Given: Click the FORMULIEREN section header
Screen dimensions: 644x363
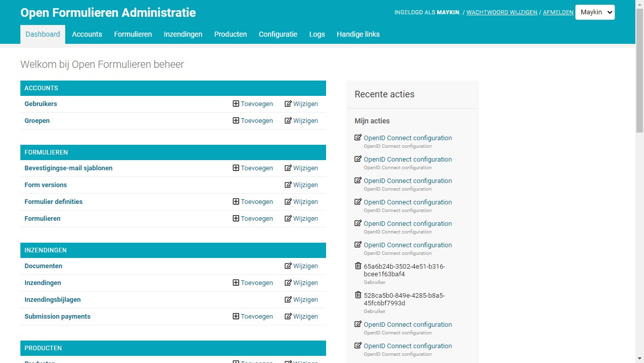Looking at the screenshot, I should [x=173, y=152].
